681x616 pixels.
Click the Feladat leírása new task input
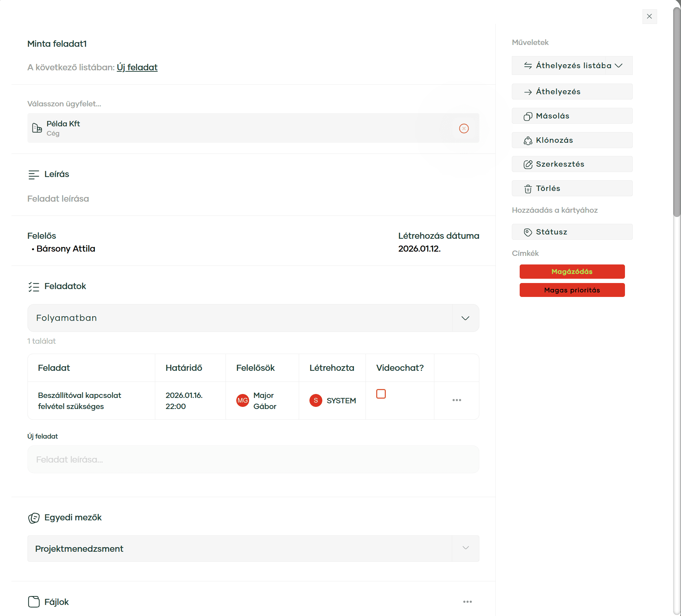click(253, 459)
